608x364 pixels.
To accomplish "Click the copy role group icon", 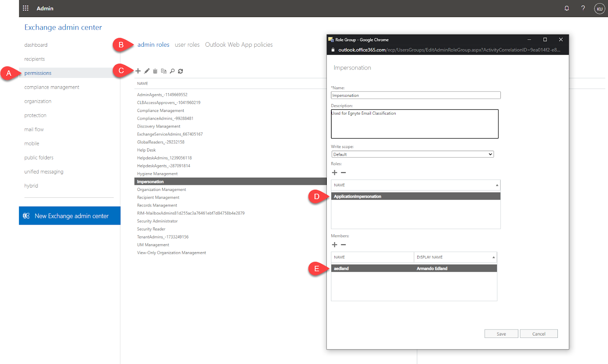I will tap(164, 71).
